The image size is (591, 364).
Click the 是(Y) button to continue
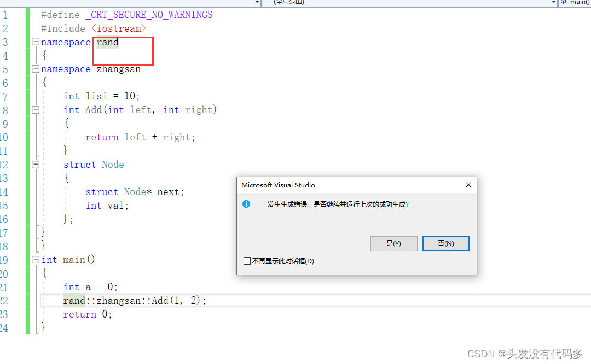tap(394, 243)
